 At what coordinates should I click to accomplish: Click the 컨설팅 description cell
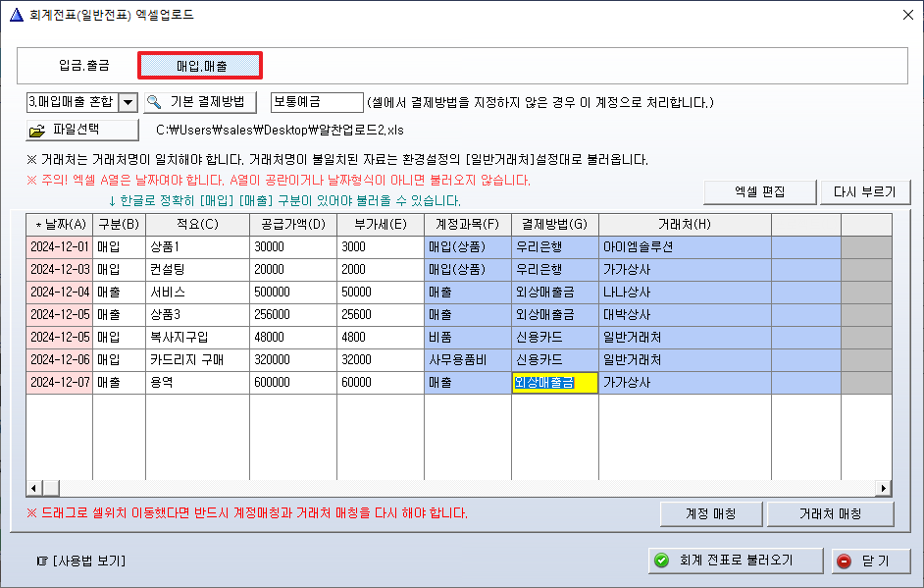coord(197,270)
